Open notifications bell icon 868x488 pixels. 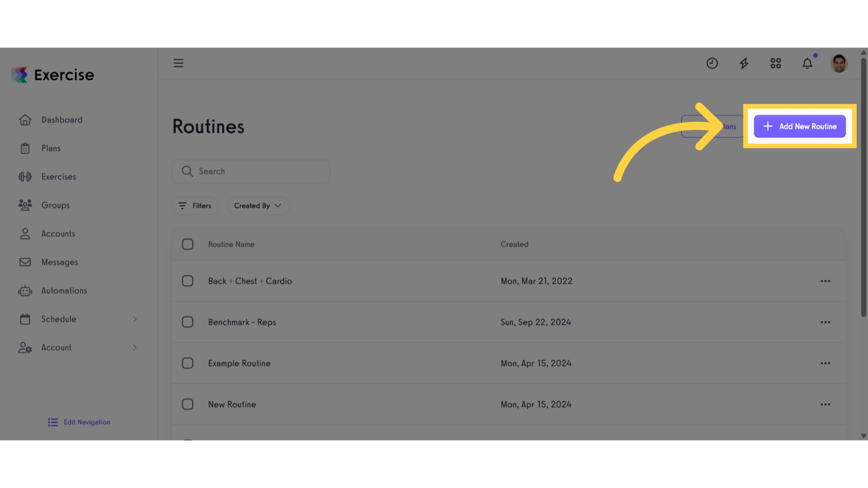click(807, 63)
